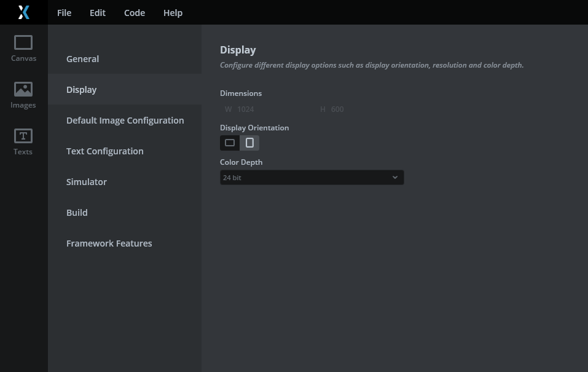Screen dimensions: 588x372
Task: Open Default Image Configuration settings
Action: [x=125, y=121]
